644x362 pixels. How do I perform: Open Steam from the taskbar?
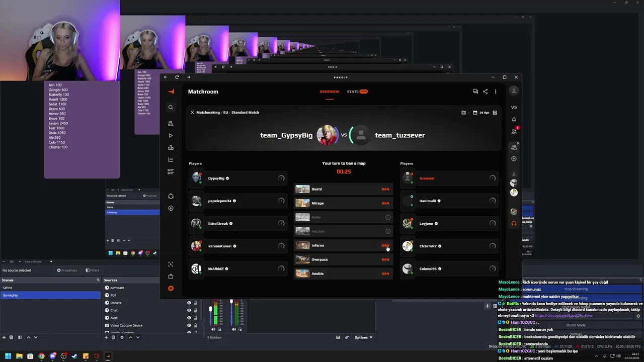click(74, 356)
